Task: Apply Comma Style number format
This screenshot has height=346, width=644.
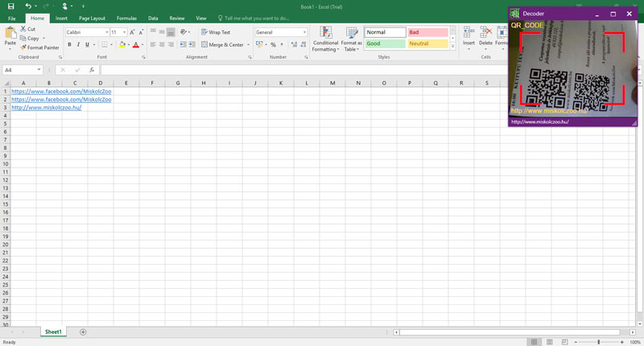Action: click(x=282, y=44)
